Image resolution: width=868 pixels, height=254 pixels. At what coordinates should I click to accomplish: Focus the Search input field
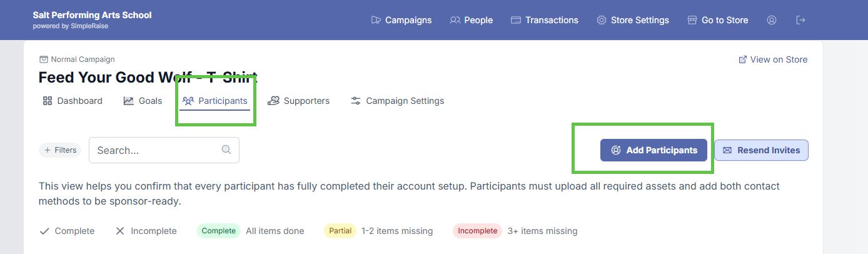coord(156,150)
